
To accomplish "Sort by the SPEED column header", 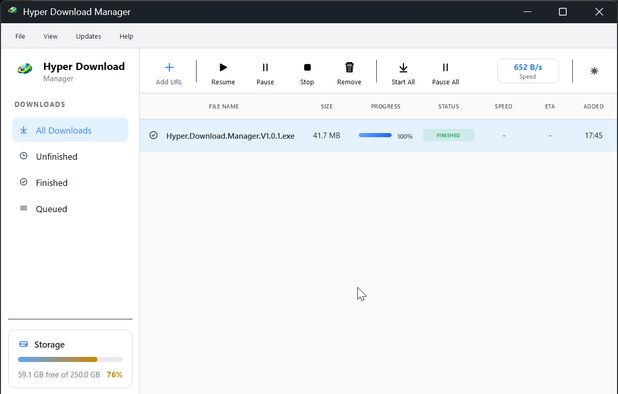I will (503, 106).
